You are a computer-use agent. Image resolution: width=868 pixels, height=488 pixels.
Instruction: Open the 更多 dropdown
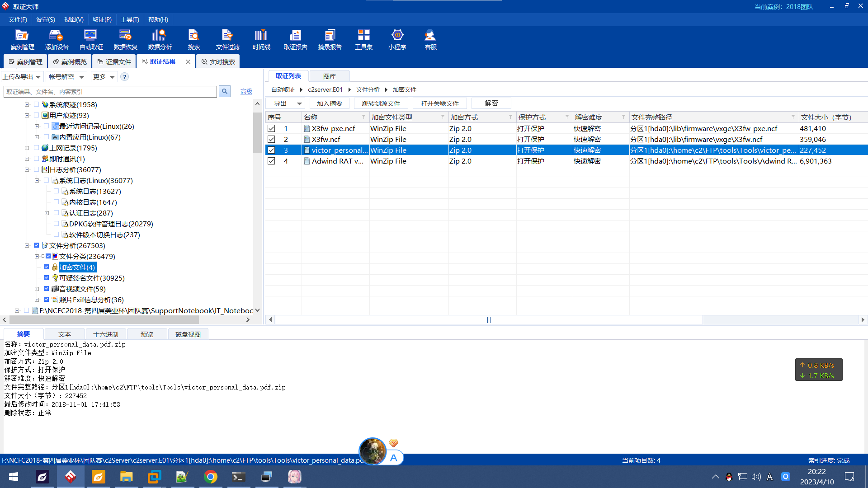pos(104,77)
